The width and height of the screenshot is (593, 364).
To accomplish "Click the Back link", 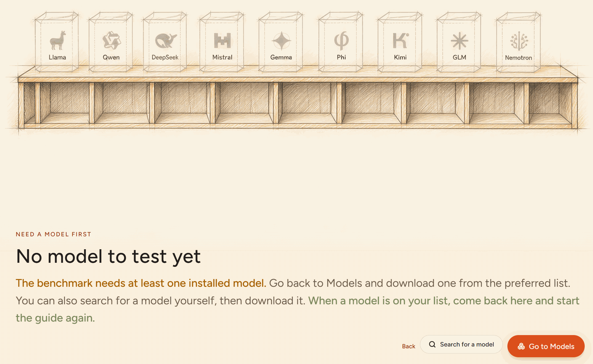I will tap(409, 346).
